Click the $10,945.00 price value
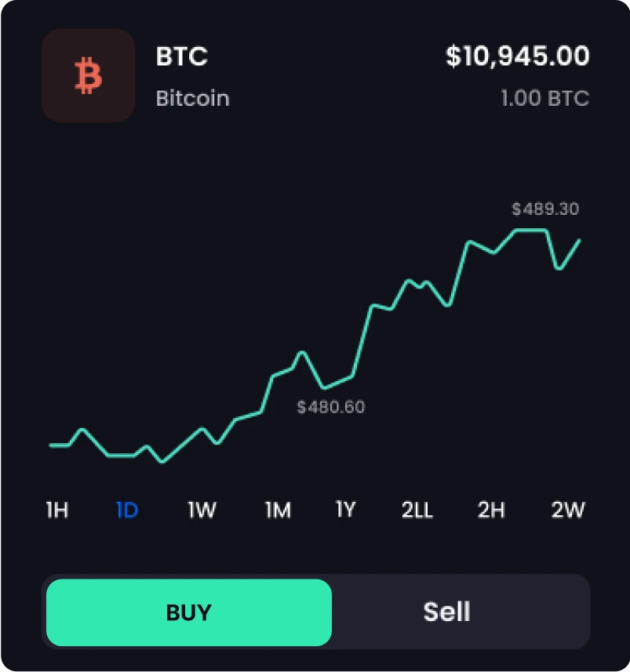This screenshot has width=630, height=672. tap(517, 56)
